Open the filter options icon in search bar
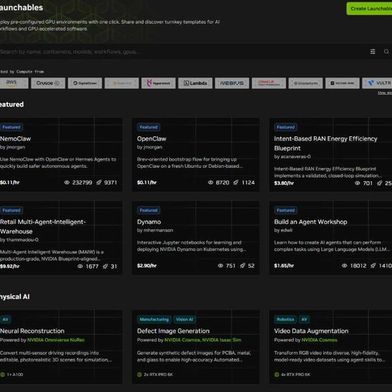392x392 pixels. pyautogui.click(x=373, y=52)
